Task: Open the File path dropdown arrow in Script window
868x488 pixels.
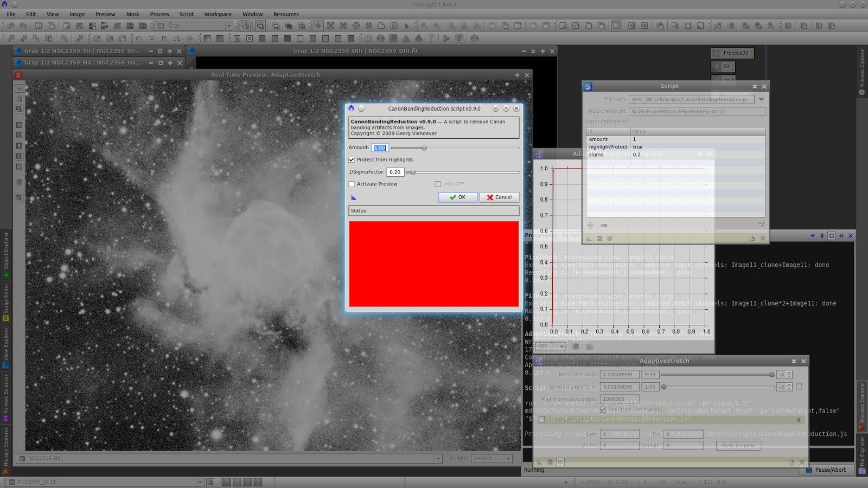Action: pos(761,100)
